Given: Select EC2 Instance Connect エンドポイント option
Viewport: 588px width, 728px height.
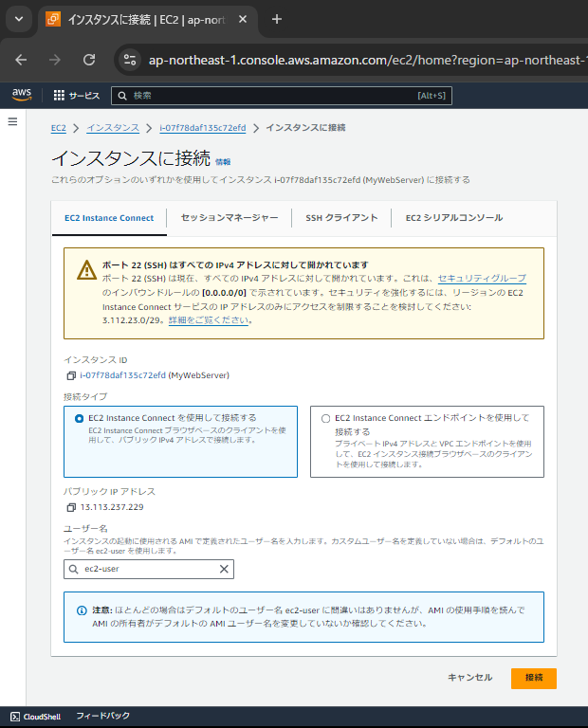Looking at the screenshot, I should click(x=428, y=442).
